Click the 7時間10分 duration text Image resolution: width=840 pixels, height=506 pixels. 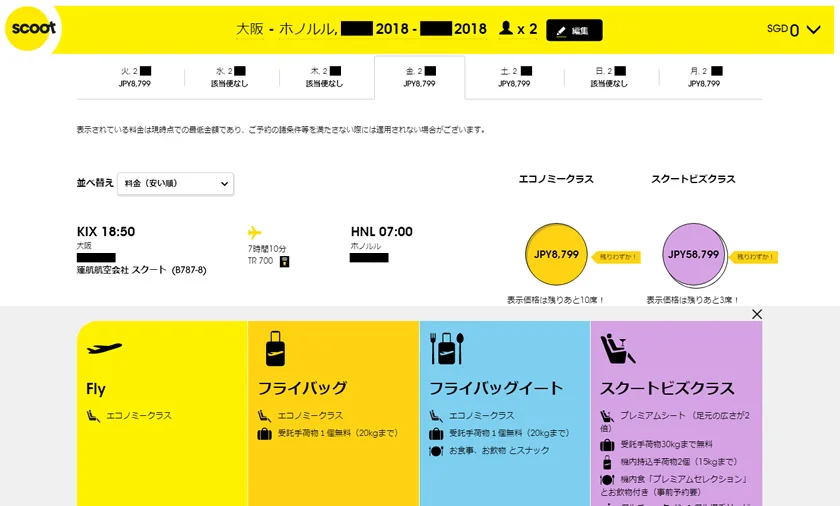click(x=267, y=249)
